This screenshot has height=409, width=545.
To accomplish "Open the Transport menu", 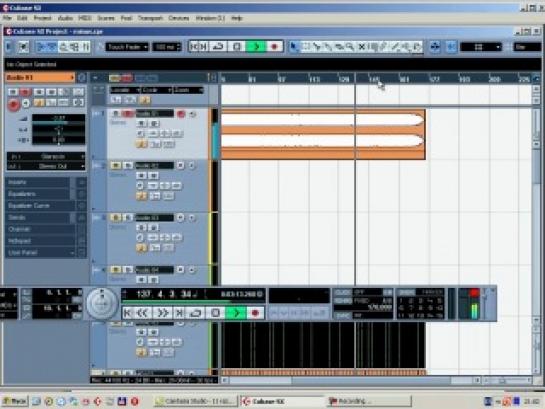I will coord(151,18).
